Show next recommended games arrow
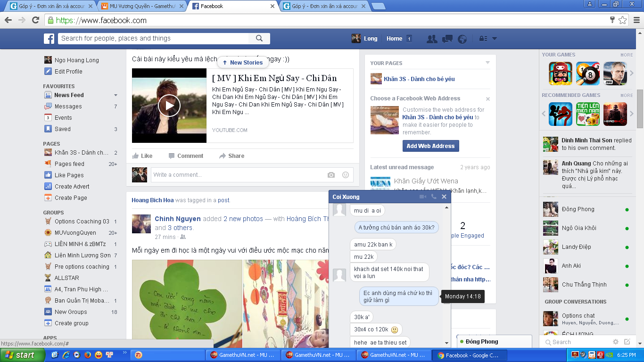Image resolution: width=644 pixels, height=362 pixels. [x=632, y=114]
